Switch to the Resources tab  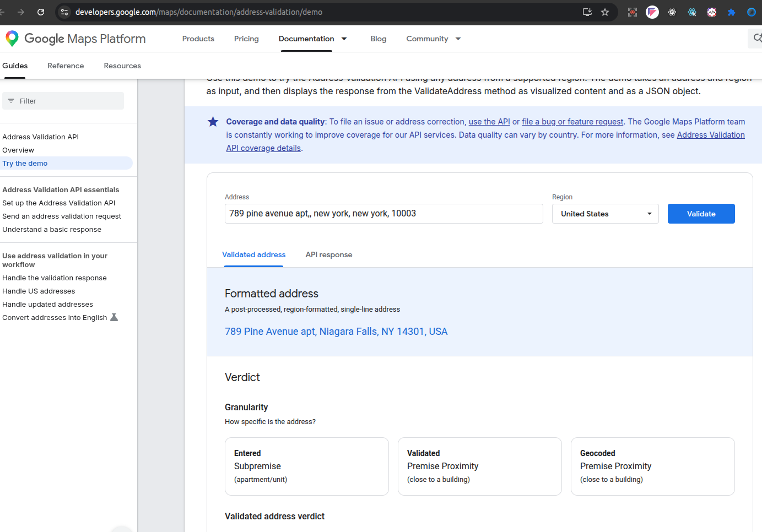pos(122,66)
